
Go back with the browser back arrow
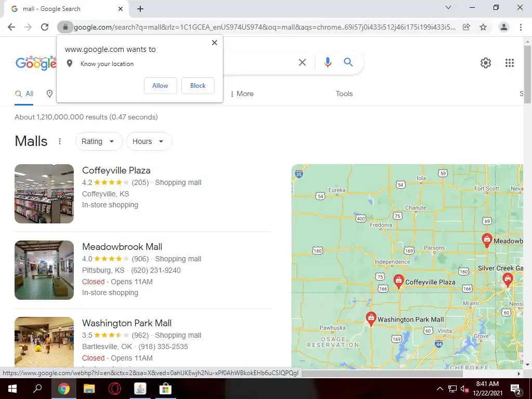click(x=11, y=27)
